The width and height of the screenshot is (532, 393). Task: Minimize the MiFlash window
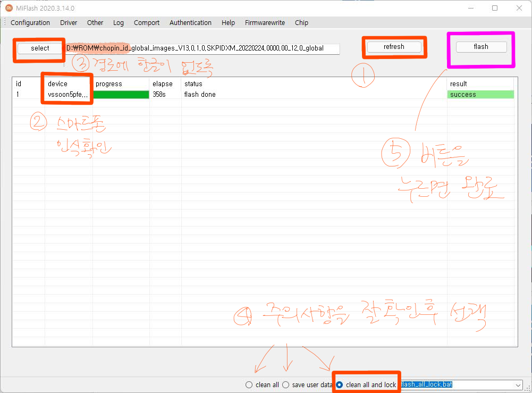pyautogui.click(x=470, y=8)
